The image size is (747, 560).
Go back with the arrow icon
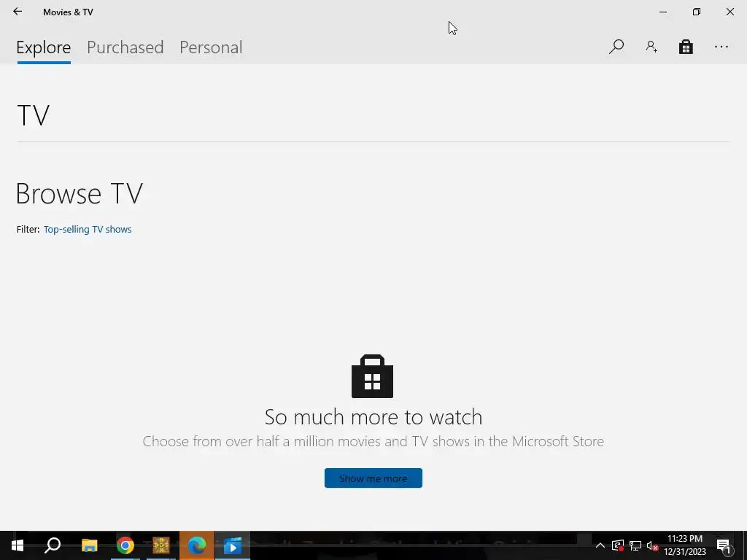18,12
